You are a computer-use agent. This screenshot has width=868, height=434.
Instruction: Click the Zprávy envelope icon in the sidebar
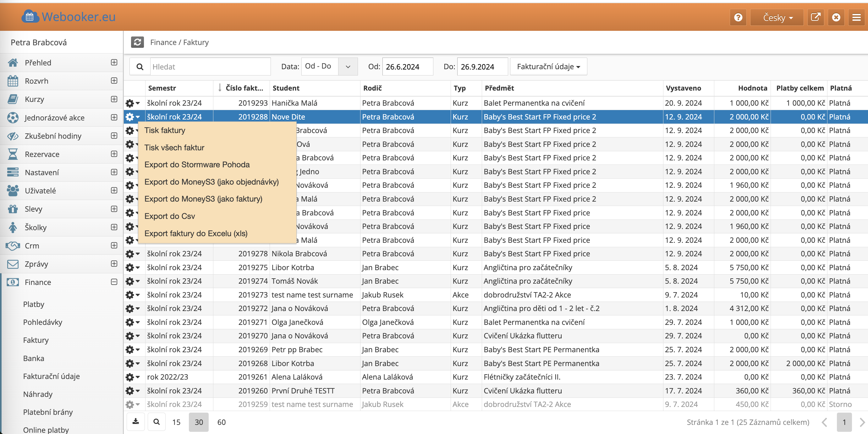(13, 264)
